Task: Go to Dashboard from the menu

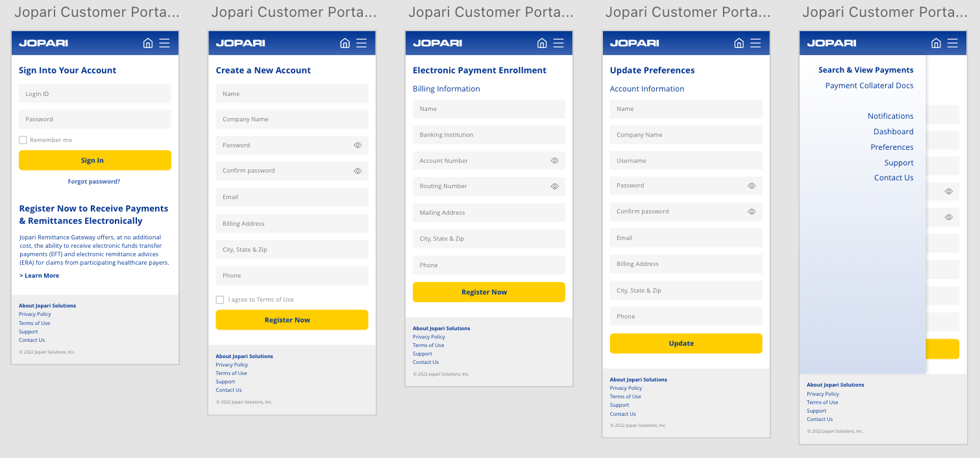Action: pyautogui.click(x=893, y=132)
